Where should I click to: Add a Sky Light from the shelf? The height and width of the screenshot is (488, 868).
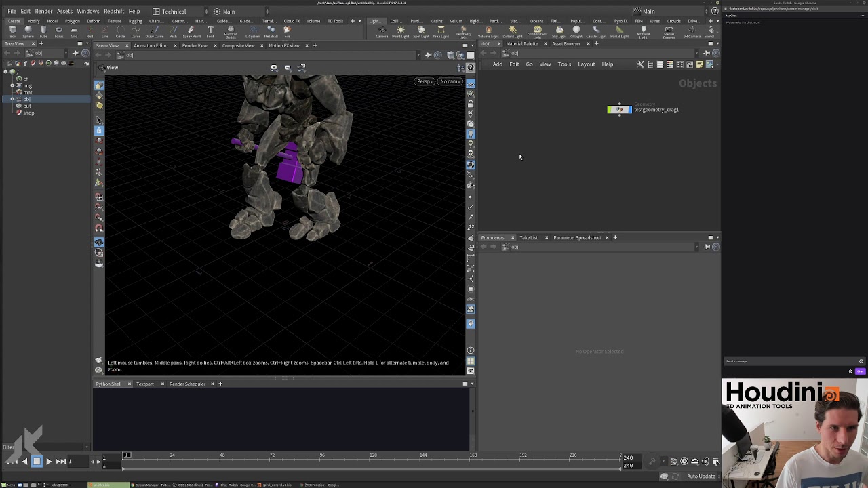pyautogui.click(x=559, y=31)
